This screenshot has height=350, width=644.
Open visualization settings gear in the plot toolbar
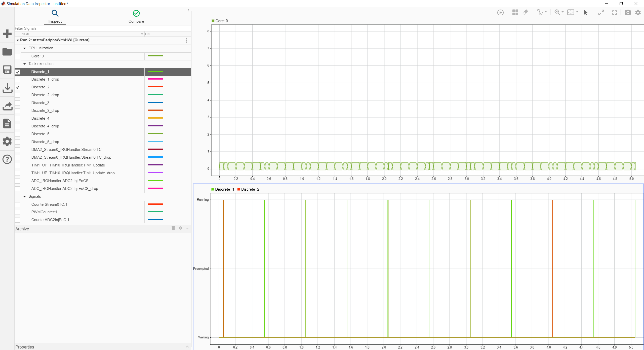(x=638, y=12)
